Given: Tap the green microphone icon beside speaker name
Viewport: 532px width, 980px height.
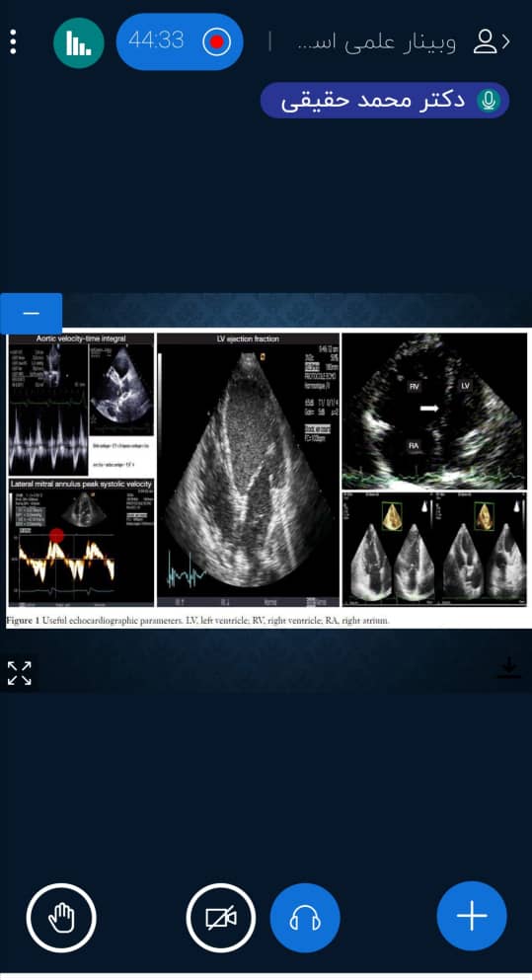Looking at the screenshot, I should coord(489,101).
